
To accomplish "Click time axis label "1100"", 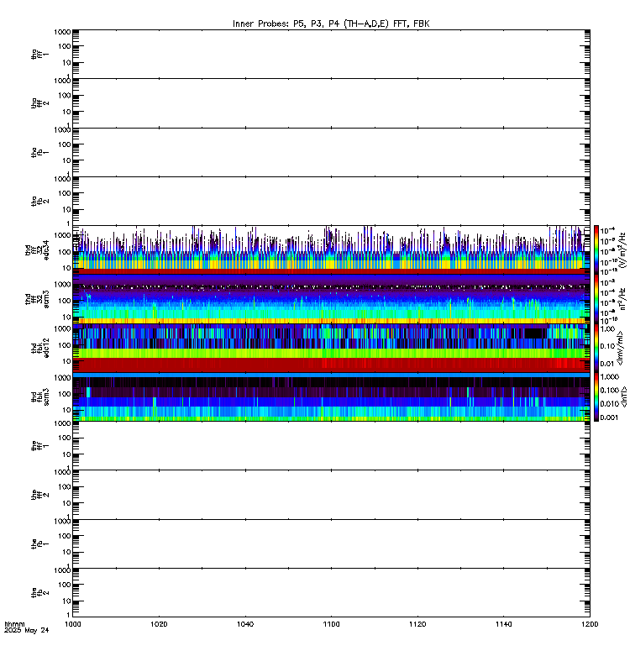I will tap(331, 624).
